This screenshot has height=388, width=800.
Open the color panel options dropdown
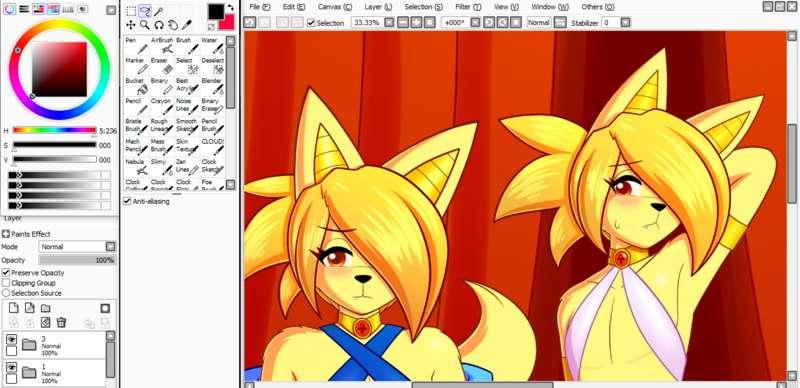[x=111, y=10]
